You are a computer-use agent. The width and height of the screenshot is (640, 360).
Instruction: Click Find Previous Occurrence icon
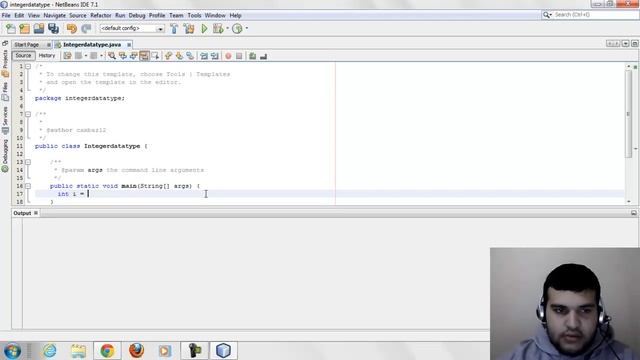pos(122,56)
